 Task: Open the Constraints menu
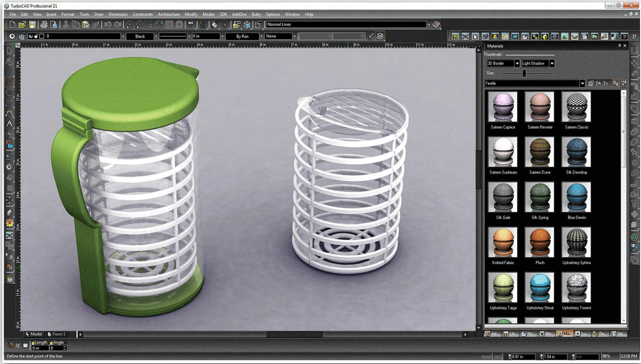(143, 14)
